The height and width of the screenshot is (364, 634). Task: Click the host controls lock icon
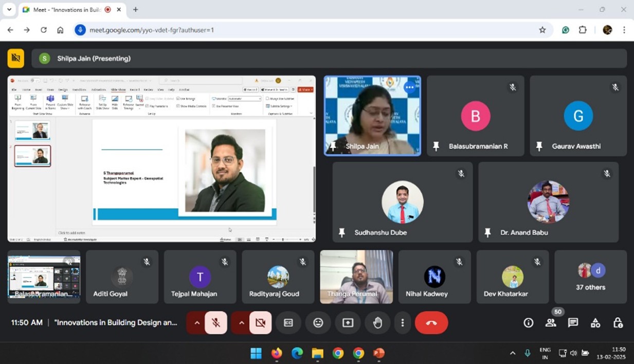point(618,323)
